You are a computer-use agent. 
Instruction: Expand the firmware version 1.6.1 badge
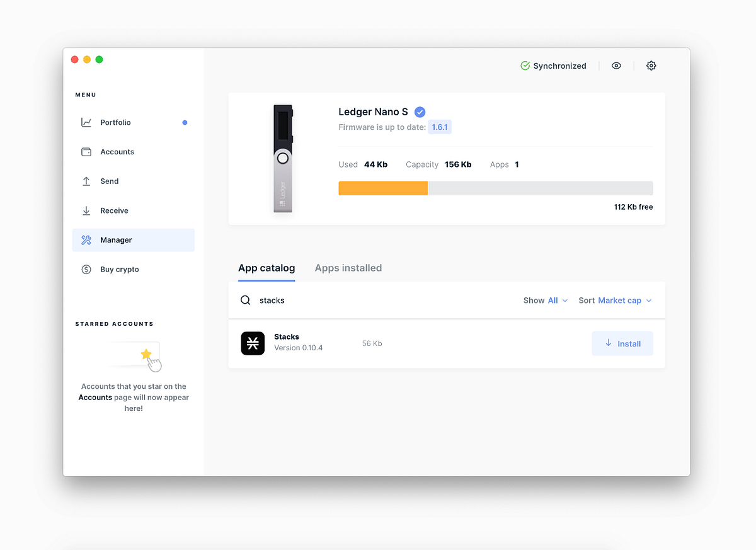(440, 127)
